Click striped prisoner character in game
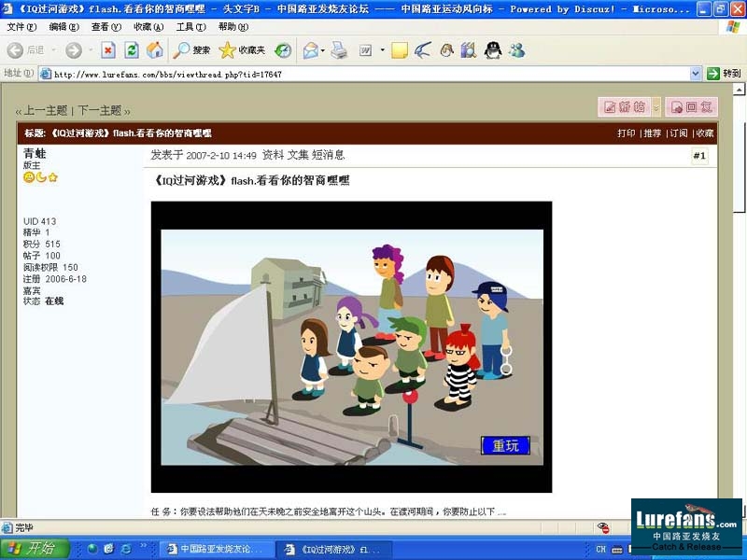Viewport: 747px width, 560px height. coord(459,367)
